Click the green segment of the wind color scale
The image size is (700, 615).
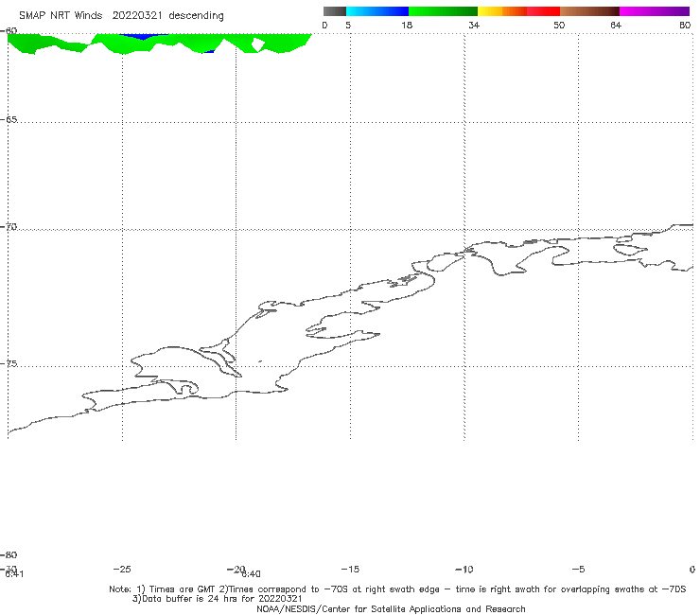tap(443, 11)
